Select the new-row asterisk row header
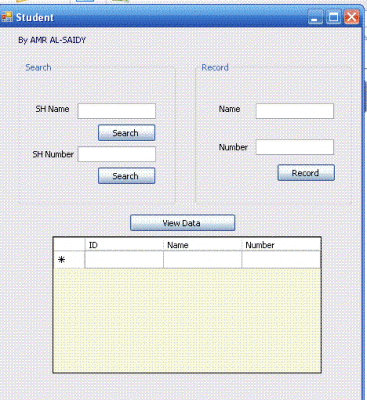The image size is (367, 400). pos(69,260)
